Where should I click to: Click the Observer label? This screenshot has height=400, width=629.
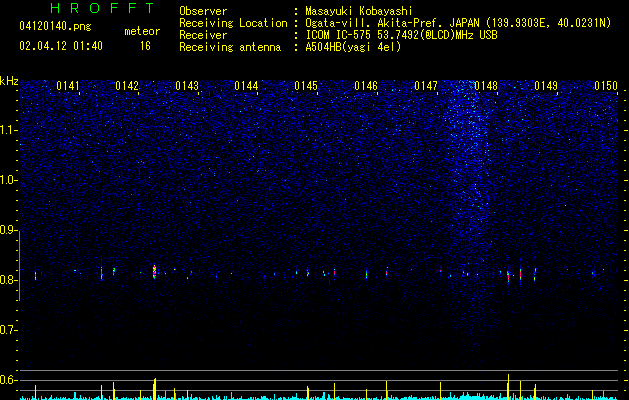pos(203,11)
